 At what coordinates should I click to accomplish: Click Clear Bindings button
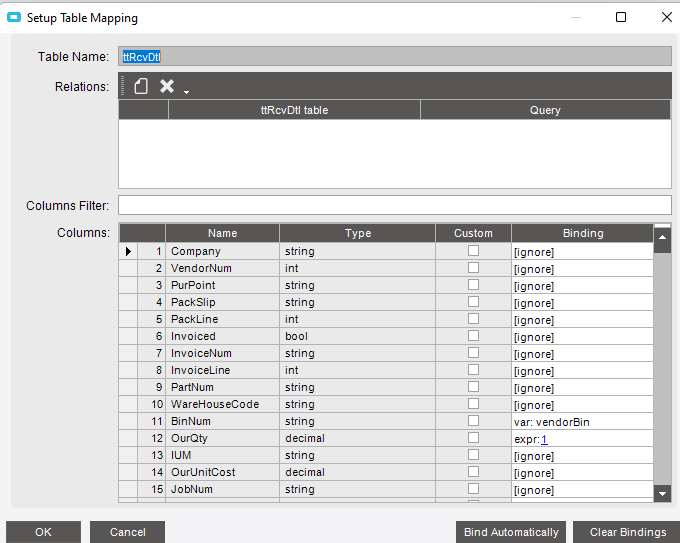click(x=628, y=532)
